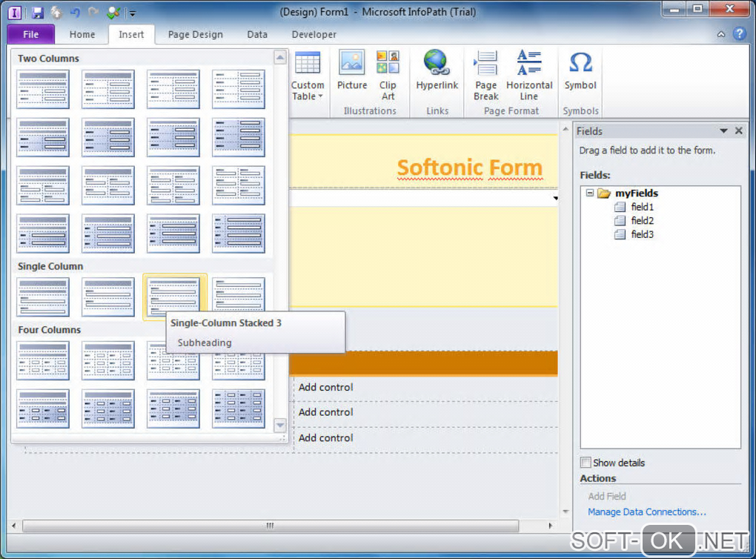The height and width of the screenshot is (559, 756).
Task: Open the Developer tab
Action: pos(314,34)
